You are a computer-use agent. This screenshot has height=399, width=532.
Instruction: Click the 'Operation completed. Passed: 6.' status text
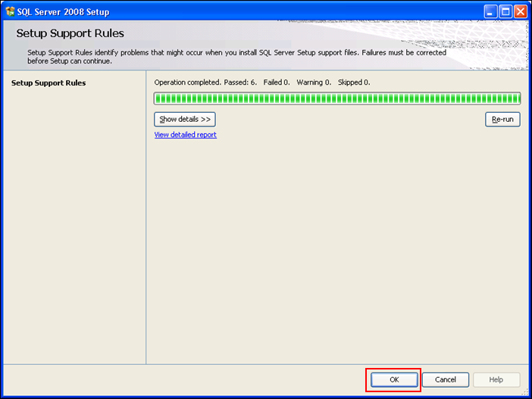tap(205, 83)
